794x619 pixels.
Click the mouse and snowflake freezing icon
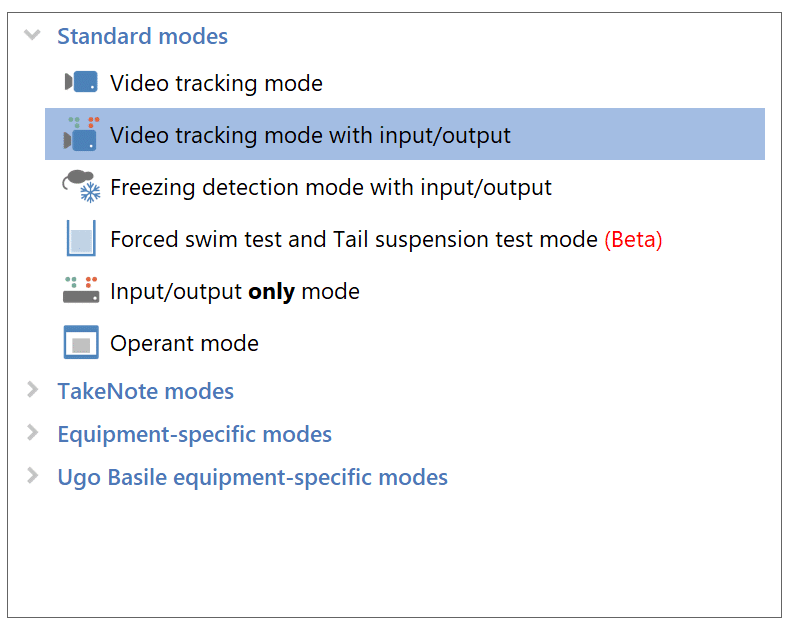(x=81, y=186)
